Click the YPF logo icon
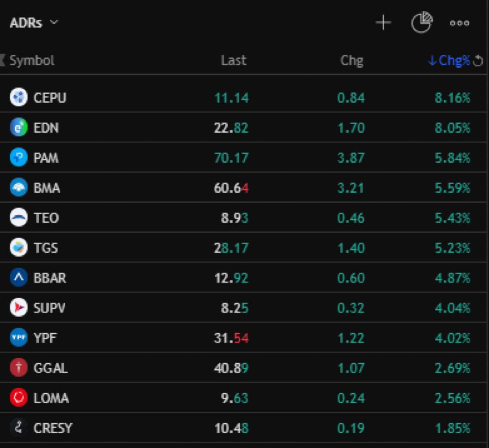The height and width of the screenshot is (448, 489). point(19,338)
